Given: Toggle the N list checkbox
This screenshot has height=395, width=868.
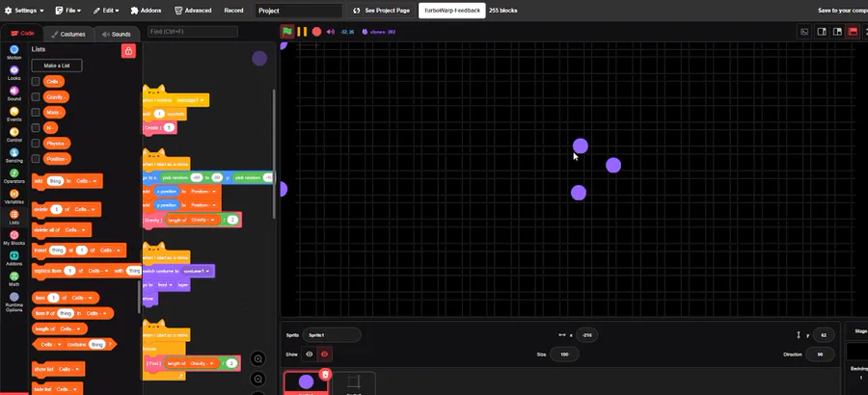Looking at the screenshot, I should tap(36, 128).
